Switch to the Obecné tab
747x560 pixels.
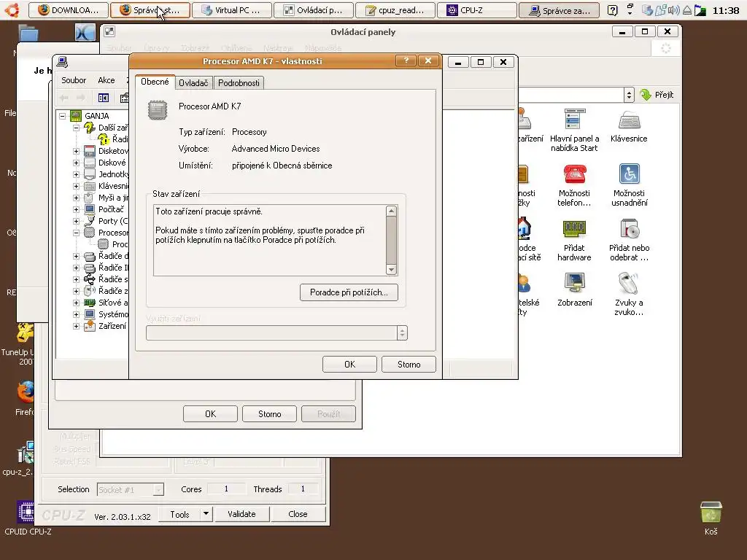(155, 82)
